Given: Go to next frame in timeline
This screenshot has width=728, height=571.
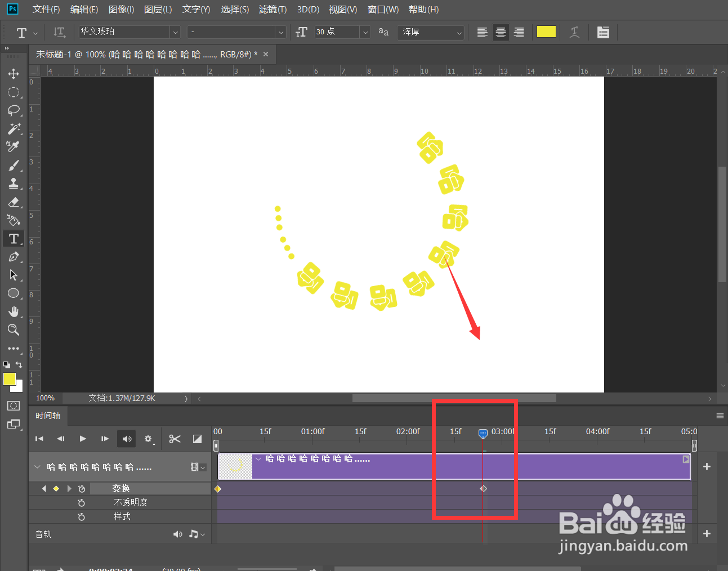Looking at the screenshot, I should tap(105, 439).
